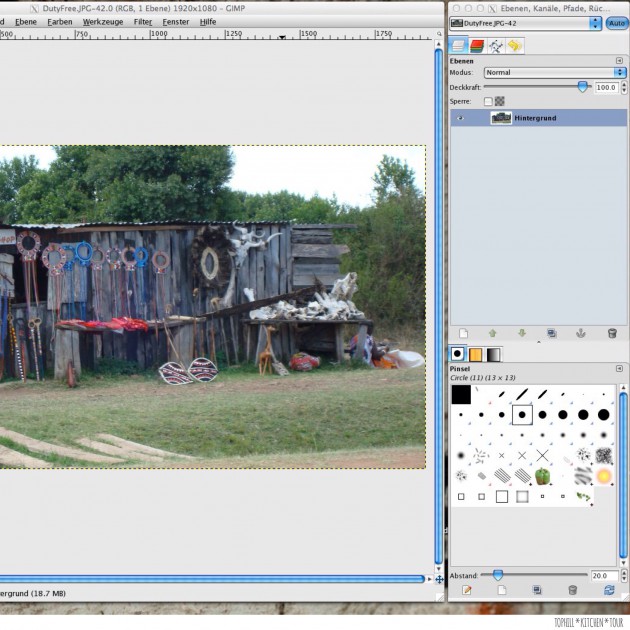Viewport: 630px width, 630px height.
Task: Lower layer with the green down arrow
Action: 522,333
